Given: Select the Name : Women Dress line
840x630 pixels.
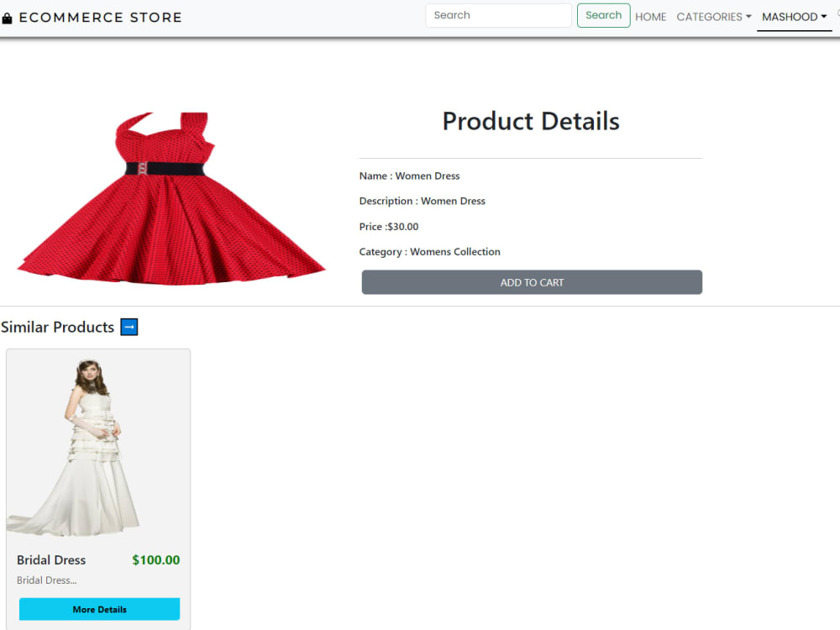Looking at the screenshot, I should (409, 176).
